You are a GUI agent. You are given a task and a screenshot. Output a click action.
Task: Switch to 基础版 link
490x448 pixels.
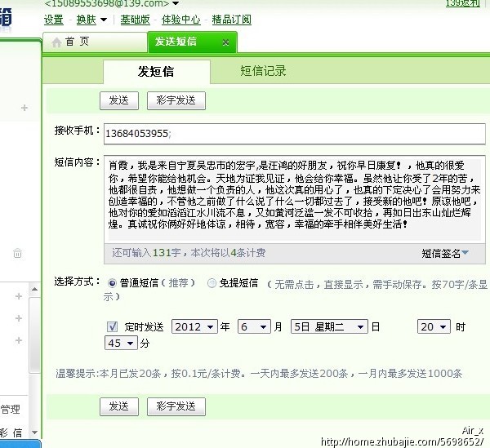[135, 20]
